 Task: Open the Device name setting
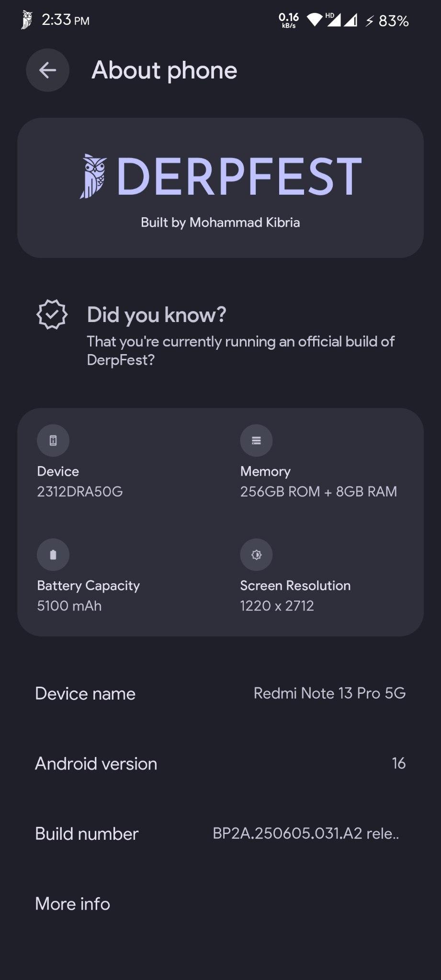220,693
